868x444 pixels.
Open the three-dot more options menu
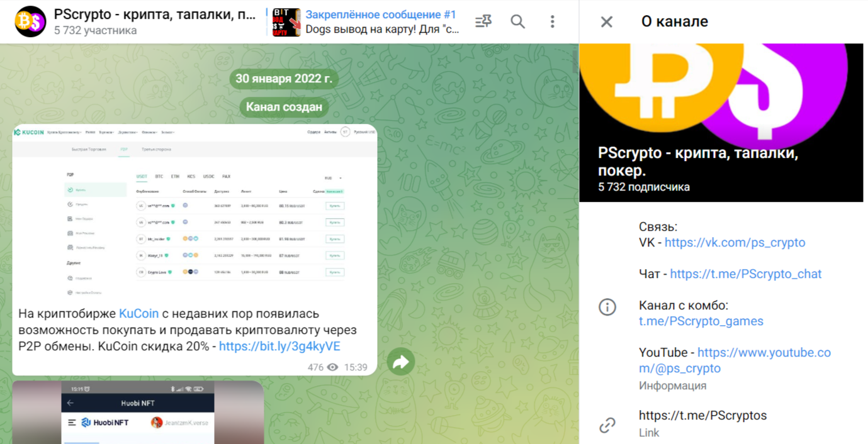(x=552, y=22)
